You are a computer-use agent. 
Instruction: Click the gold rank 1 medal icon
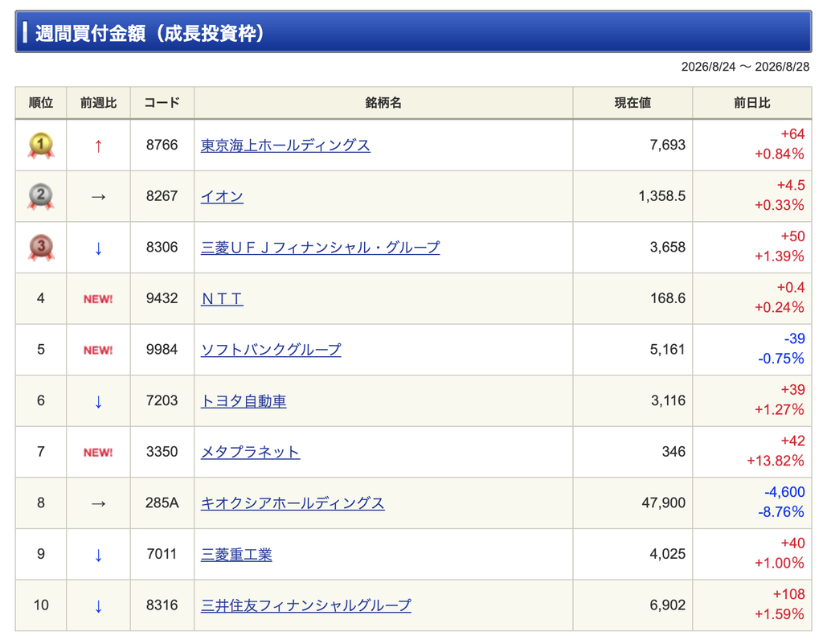[x=41, y=146]
